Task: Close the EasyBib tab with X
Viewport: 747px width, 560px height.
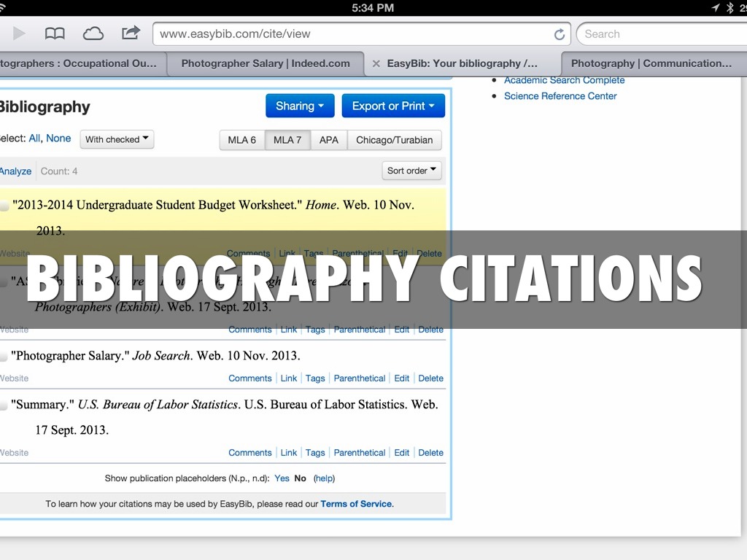Action: 376,63
